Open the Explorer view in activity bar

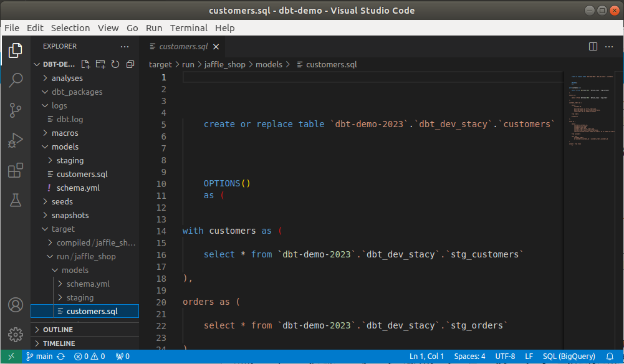[x=15, y=50]
